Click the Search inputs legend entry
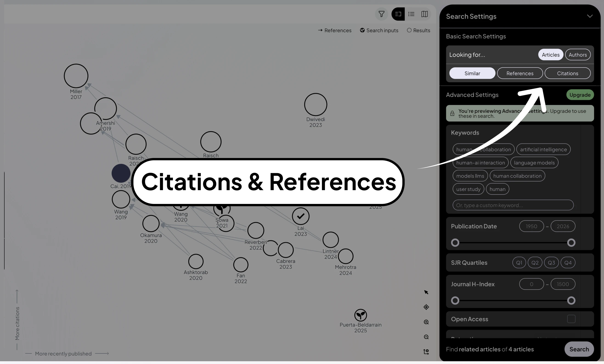Screen dimensions: 604x364 [379, 30]
